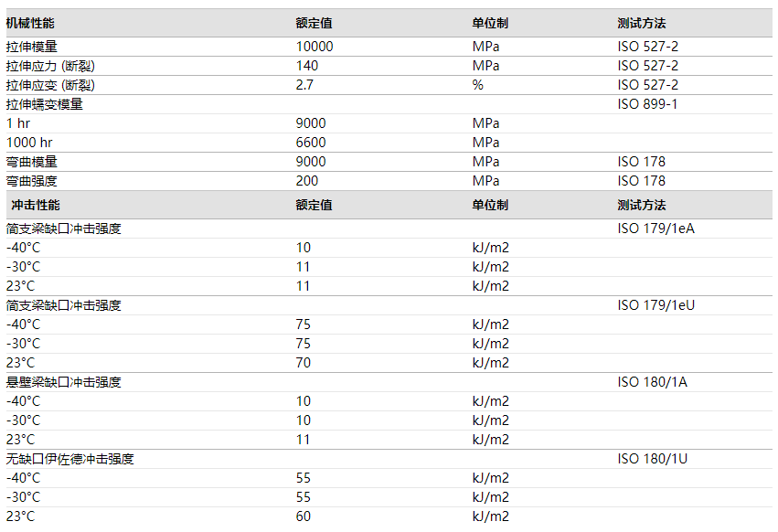Click the % unit in 拉伸应变 row

(x=477, y=85)
